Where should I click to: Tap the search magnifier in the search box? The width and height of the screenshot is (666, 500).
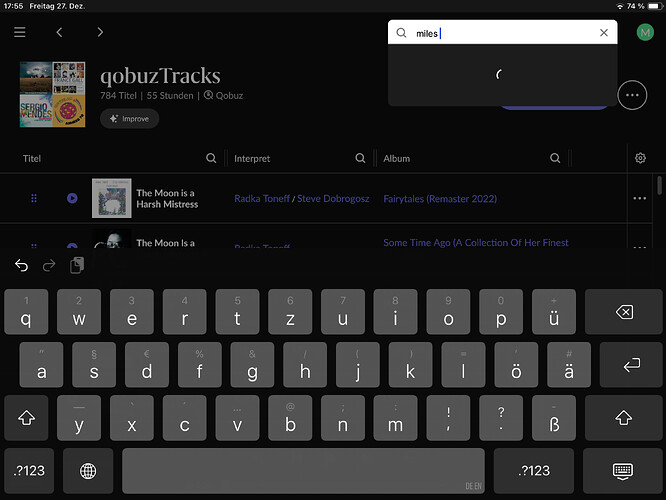click(x=401, y=33)
